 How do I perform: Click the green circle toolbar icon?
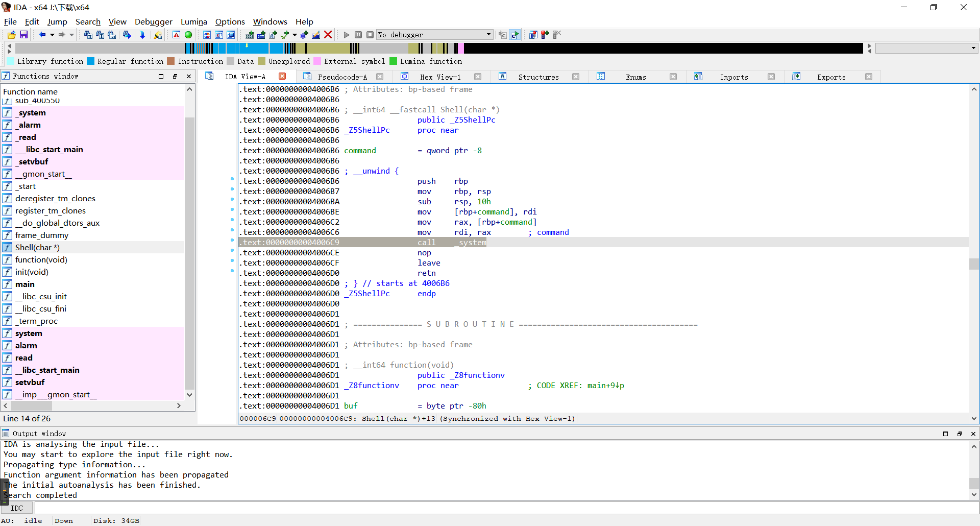click(188, 35)
